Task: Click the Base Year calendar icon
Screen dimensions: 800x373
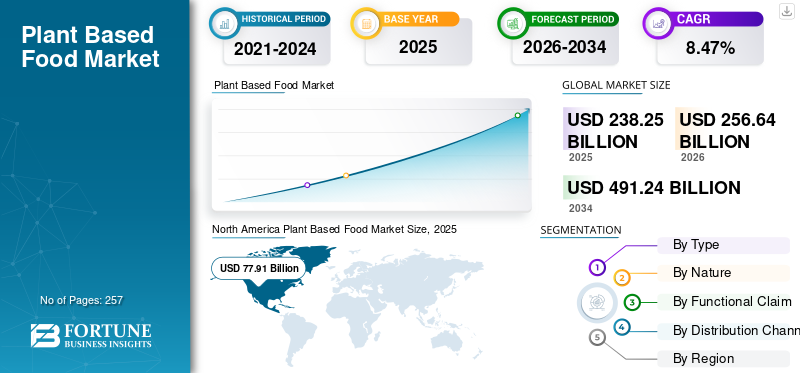Action: 366,23
